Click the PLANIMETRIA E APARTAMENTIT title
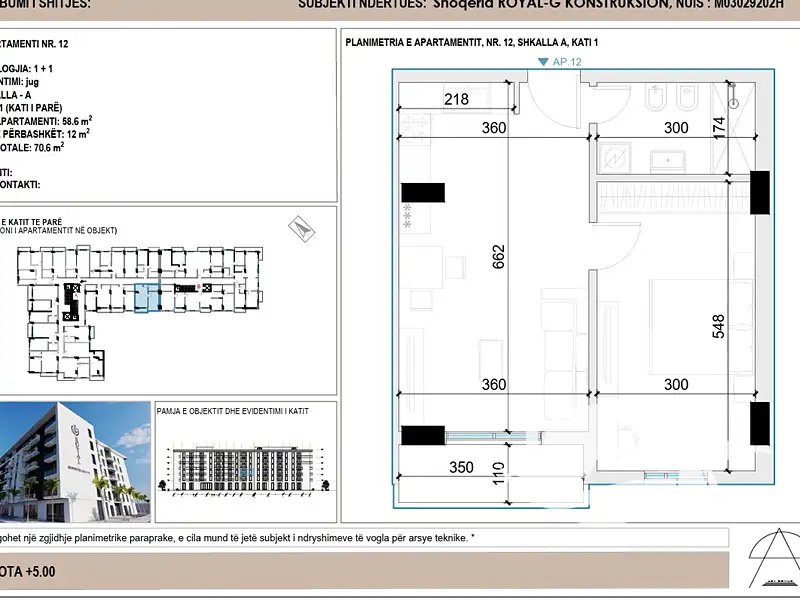800x600 pixels. 471,43
